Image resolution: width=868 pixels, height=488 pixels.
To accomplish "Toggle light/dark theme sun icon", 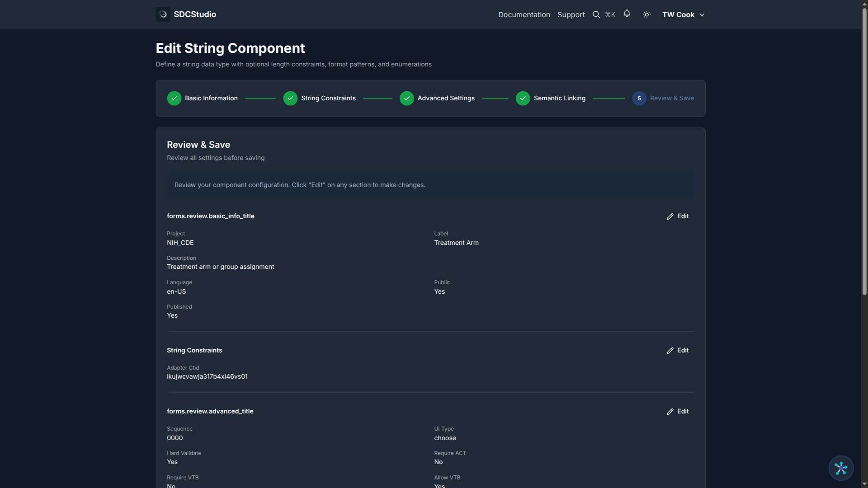I will (x=646, y=14).
